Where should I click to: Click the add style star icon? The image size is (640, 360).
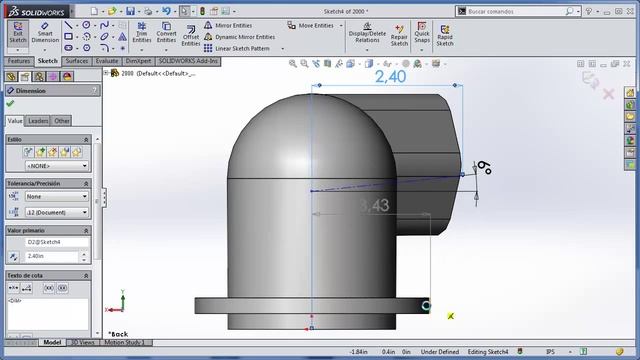[x=40, y=152]
